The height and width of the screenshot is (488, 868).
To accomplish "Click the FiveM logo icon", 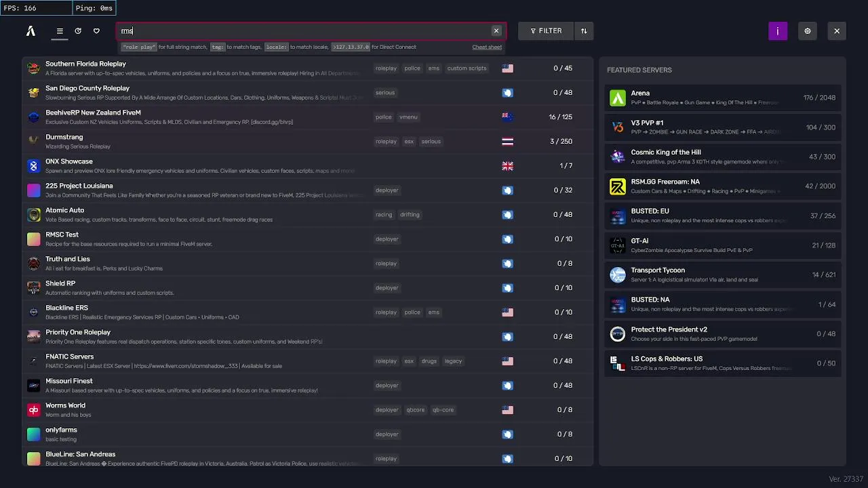I will coord(31,31).
